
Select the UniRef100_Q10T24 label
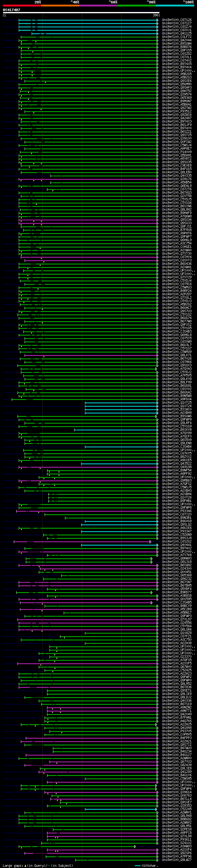[x=176, y=406]
